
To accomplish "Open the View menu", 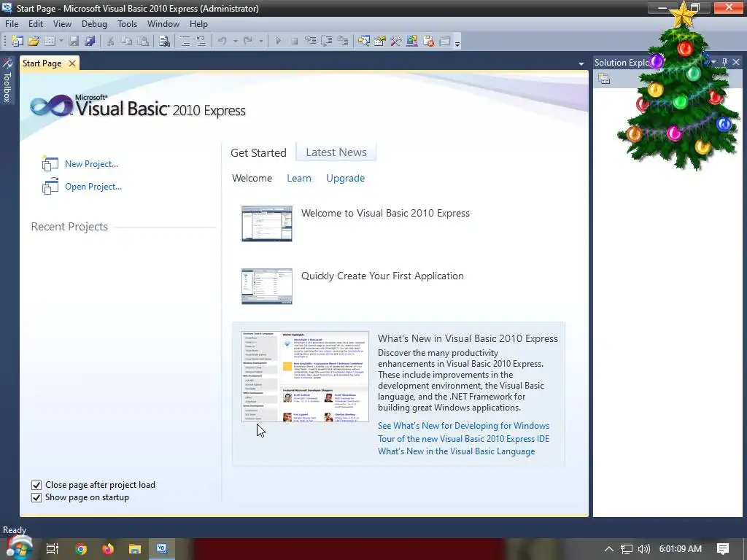I will pos(62,24).
